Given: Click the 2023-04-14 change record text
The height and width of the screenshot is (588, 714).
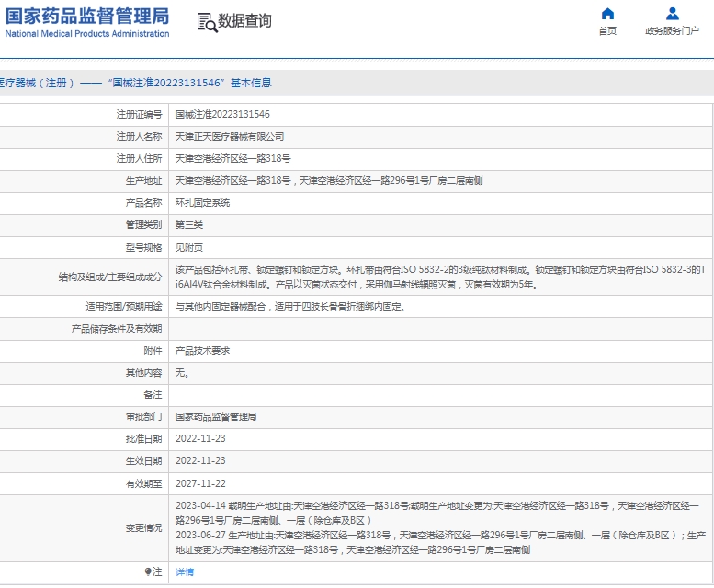Looking at the screenshot, I should 437,513.
